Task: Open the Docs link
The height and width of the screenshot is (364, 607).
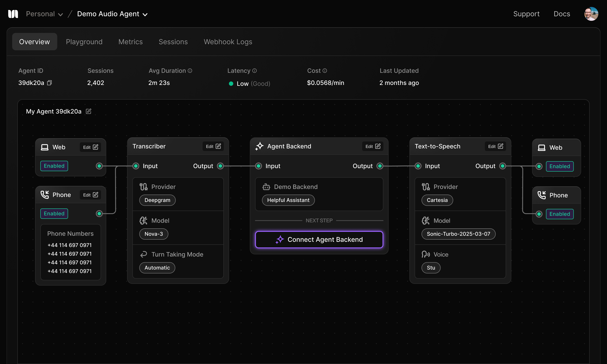Action: click(562, 14)
